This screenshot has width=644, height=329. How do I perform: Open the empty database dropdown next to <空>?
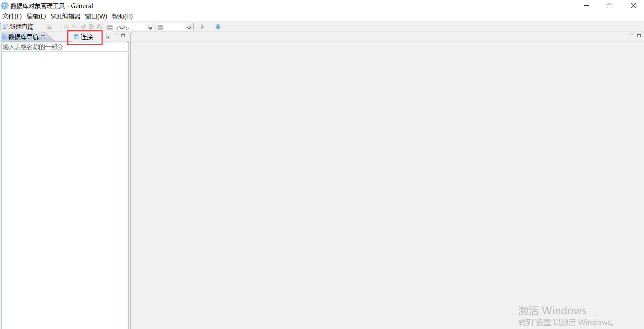point(175,27)
